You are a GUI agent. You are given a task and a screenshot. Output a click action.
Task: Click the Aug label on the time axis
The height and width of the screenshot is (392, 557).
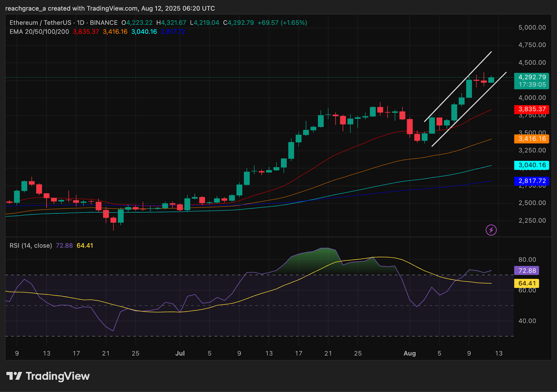coord(409,353)
